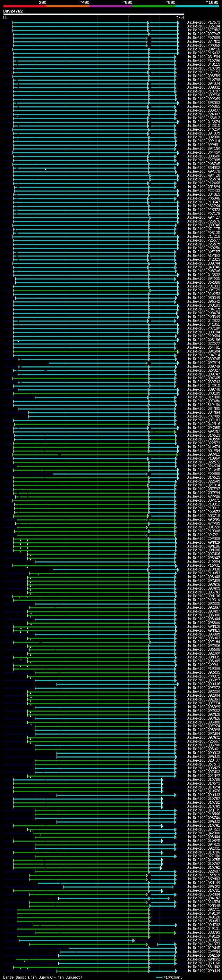Image resolution: width=222 pixels, height=980 pixels.
Task: Select the UniRef100_A5JPN4 label
Action: point(203,451)
